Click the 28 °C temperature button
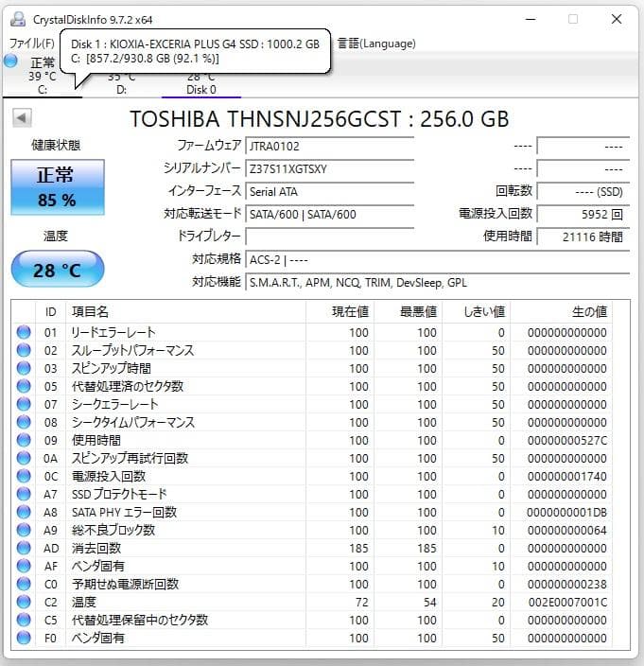 pos(58,270)
